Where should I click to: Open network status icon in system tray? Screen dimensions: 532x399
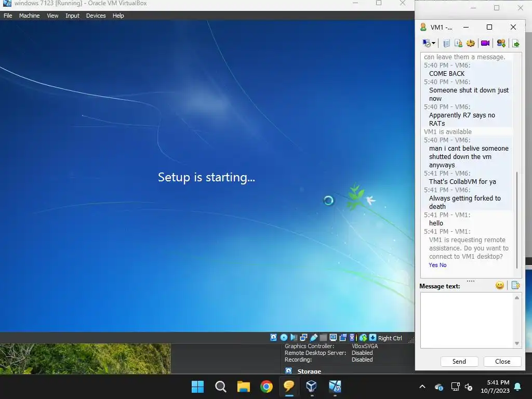point(455,387)
